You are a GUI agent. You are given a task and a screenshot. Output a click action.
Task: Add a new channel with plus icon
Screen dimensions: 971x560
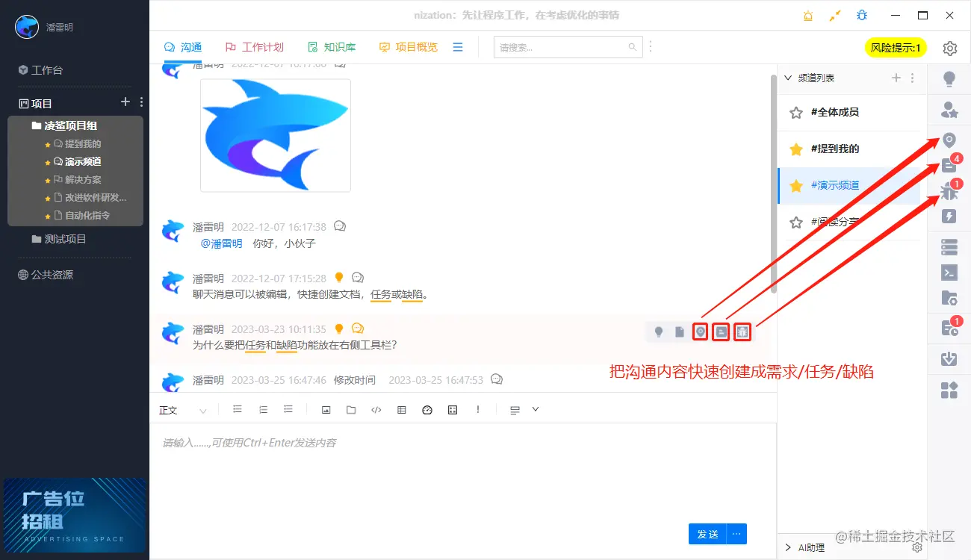(897, 78)
